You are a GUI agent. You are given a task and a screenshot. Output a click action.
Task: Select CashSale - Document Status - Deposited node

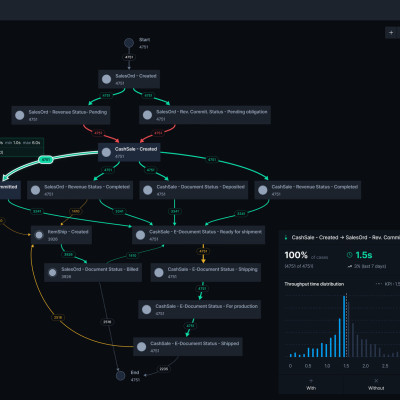[194, 190]
